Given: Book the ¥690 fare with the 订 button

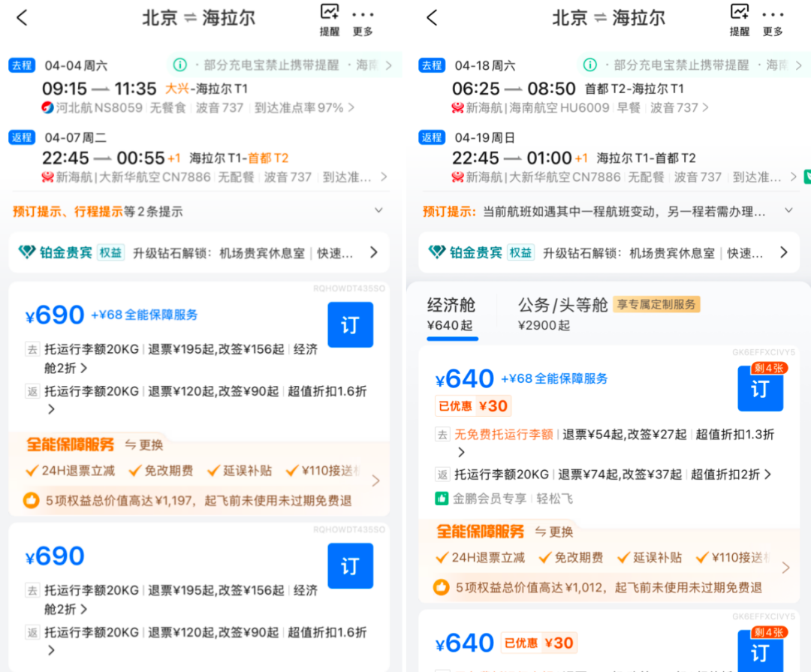Looking at the screenshot, I should click(x=350, y=324).
